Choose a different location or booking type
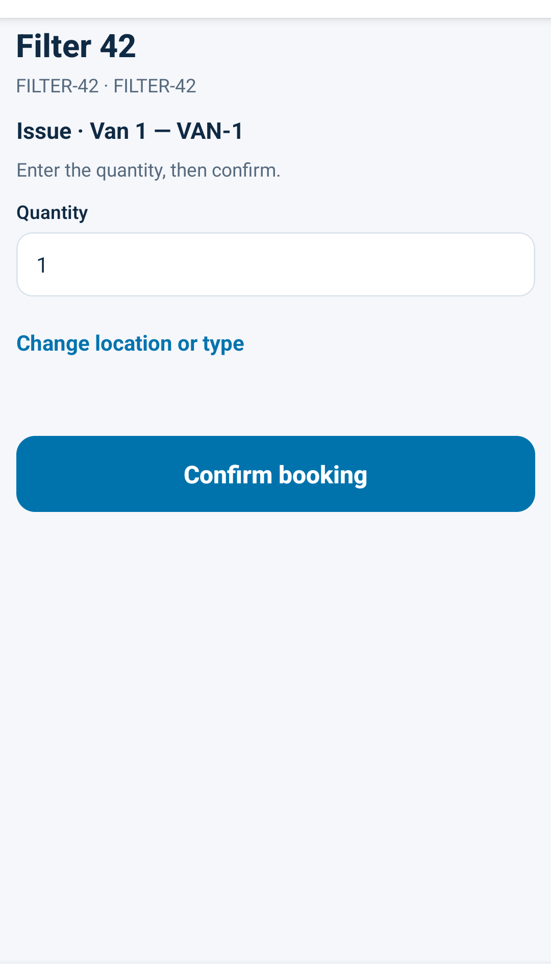Image resolution: width=551 pixels, height=980 pixels. coord(130,344)
